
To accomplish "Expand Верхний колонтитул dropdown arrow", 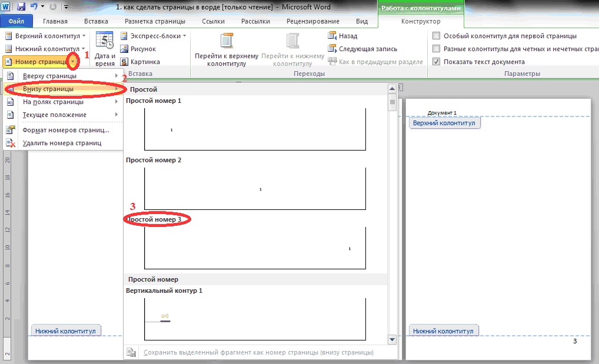I will click(x=84, y=36).
